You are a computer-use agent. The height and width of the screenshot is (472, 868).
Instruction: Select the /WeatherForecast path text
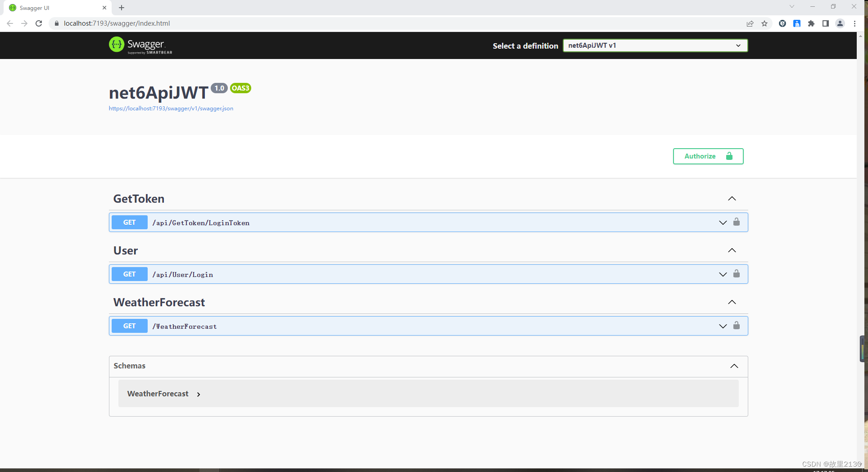[x=185, y=327]
